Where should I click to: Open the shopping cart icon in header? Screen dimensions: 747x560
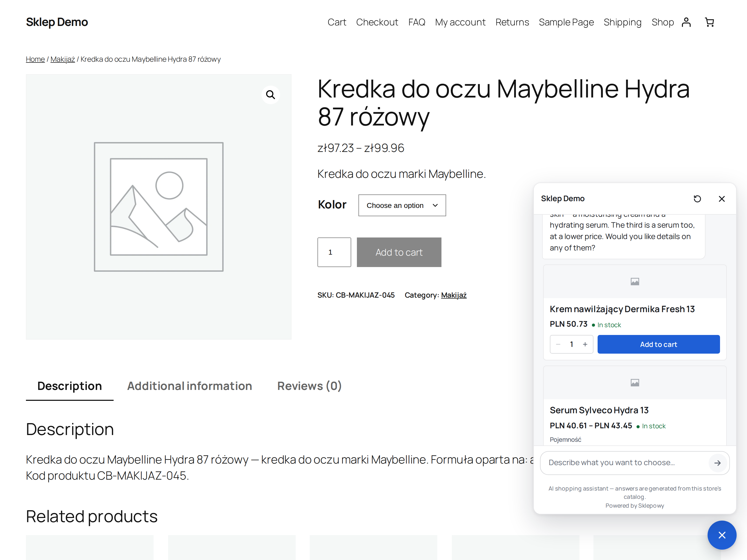[709, 22]
